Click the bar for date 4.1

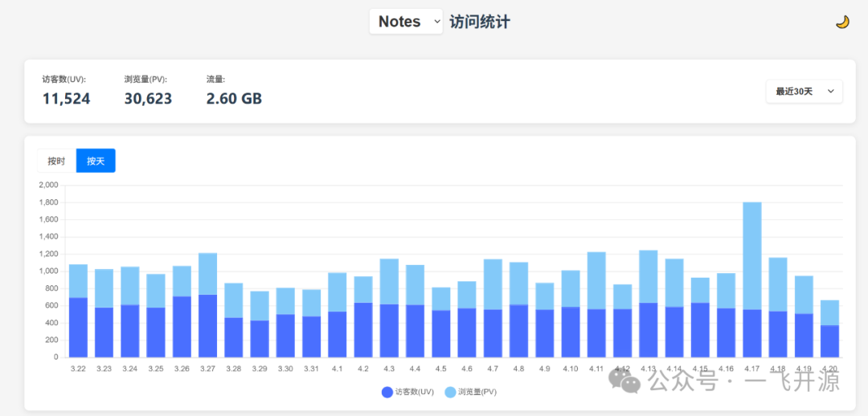coord(337,316)
